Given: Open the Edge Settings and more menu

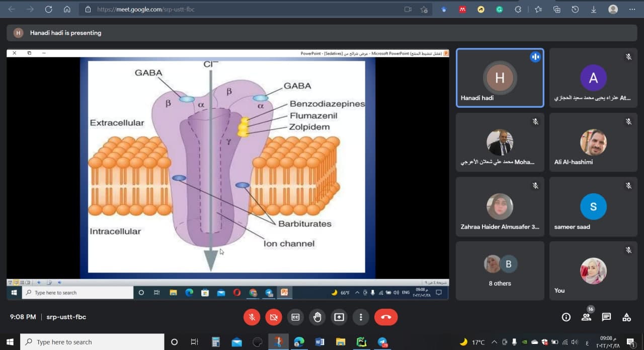Looking at the screenshot, I should 632,9.
